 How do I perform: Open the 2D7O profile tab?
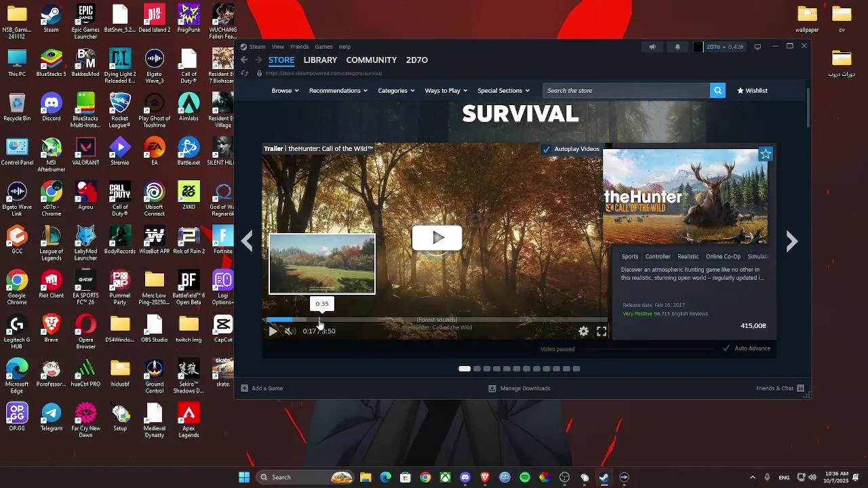[416, 60]
